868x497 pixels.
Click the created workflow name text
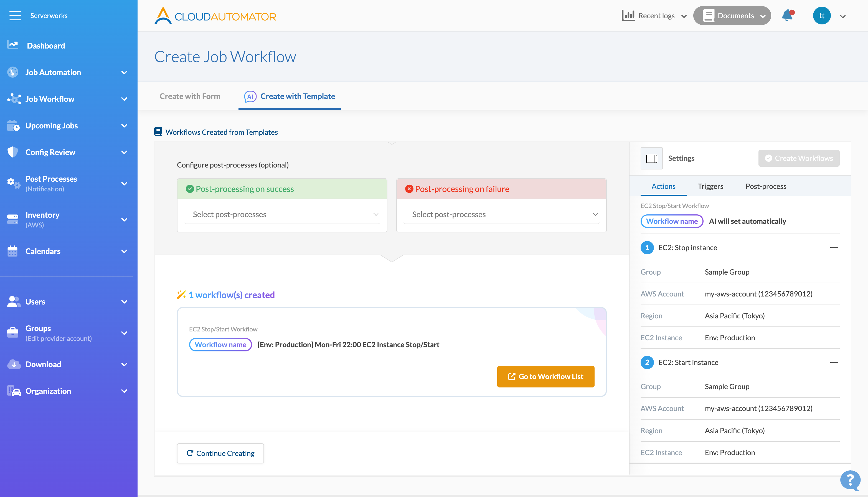[x=348, y=345]
